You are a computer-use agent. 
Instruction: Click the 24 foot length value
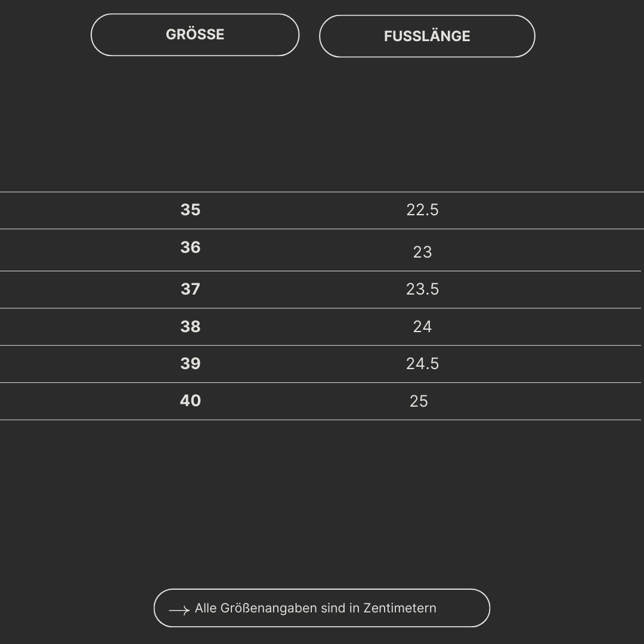pos(422,327)
